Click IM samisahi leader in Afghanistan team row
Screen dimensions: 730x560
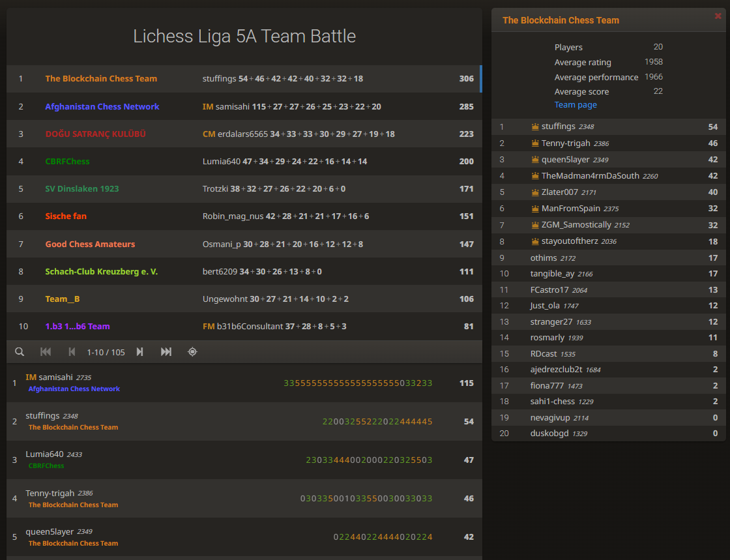coord(226,107)
